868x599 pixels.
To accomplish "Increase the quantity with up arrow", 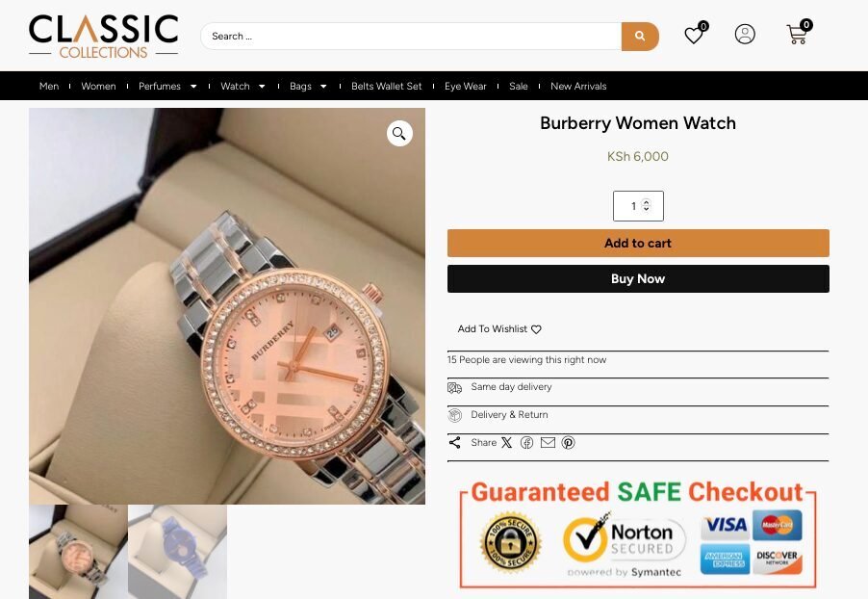I will 646,202.
